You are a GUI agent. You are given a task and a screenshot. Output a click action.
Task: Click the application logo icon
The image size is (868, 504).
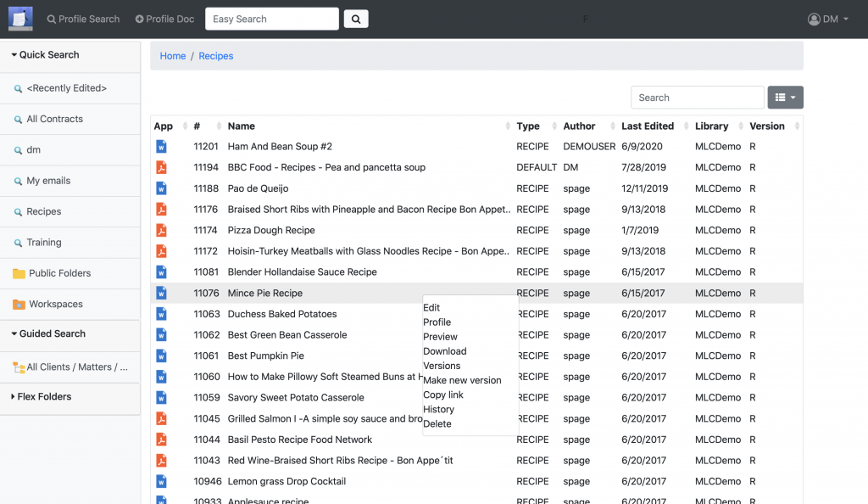[20, 19]
